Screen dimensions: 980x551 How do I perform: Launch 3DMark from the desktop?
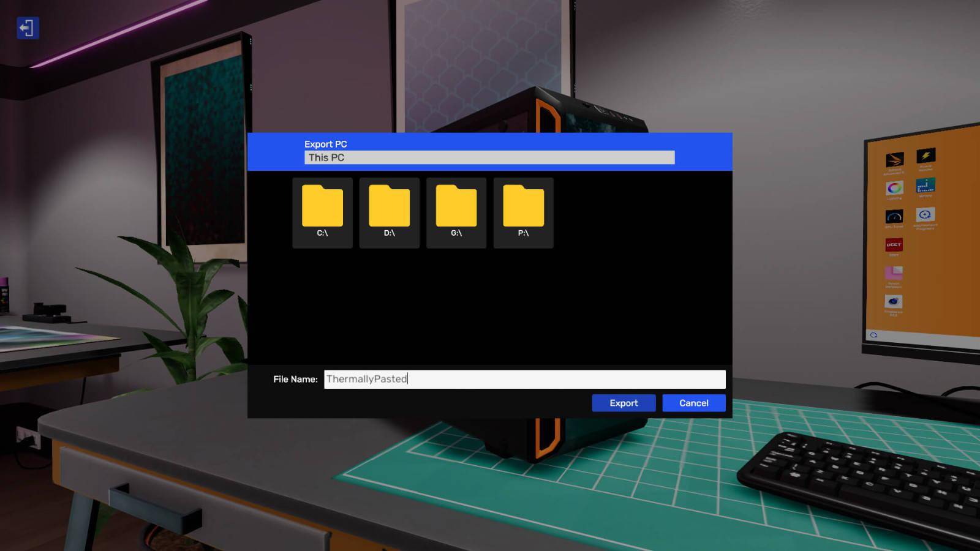click(x=895, y=158)
